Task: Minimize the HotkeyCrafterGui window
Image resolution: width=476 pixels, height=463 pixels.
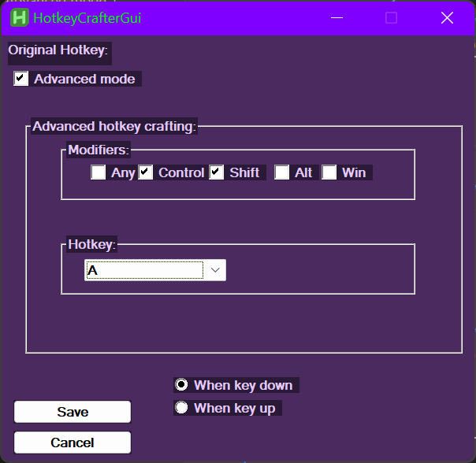Action: point(337,17)
